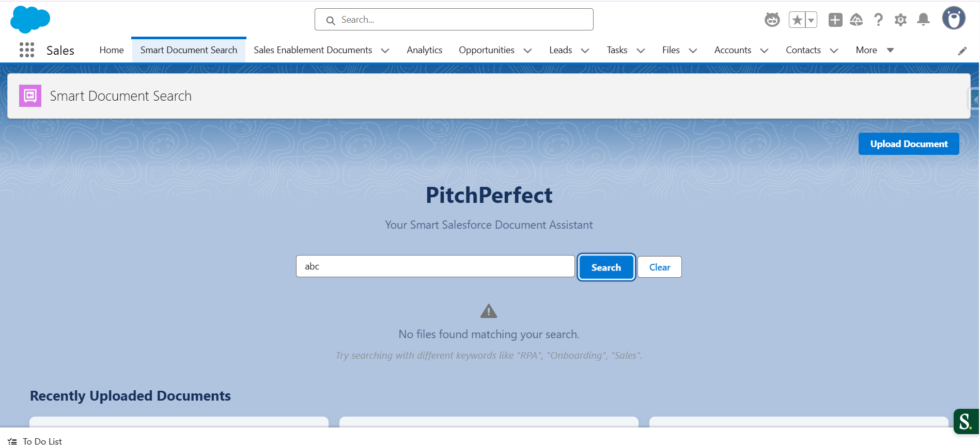Open the user profile avatar

click(x=954, y=19)
